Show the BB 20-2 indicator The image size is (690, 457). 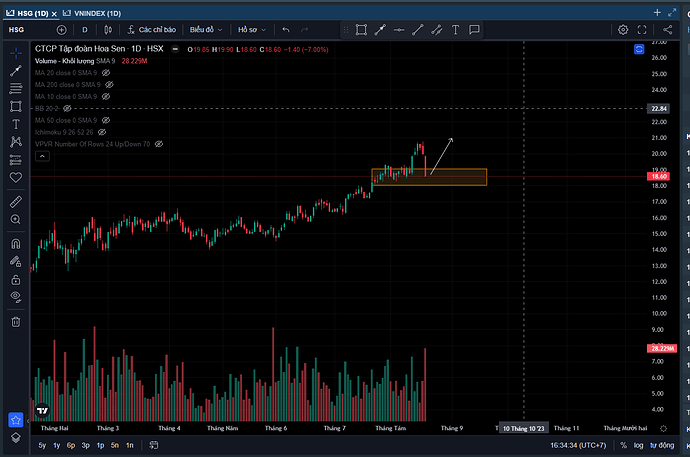point(67,108)
